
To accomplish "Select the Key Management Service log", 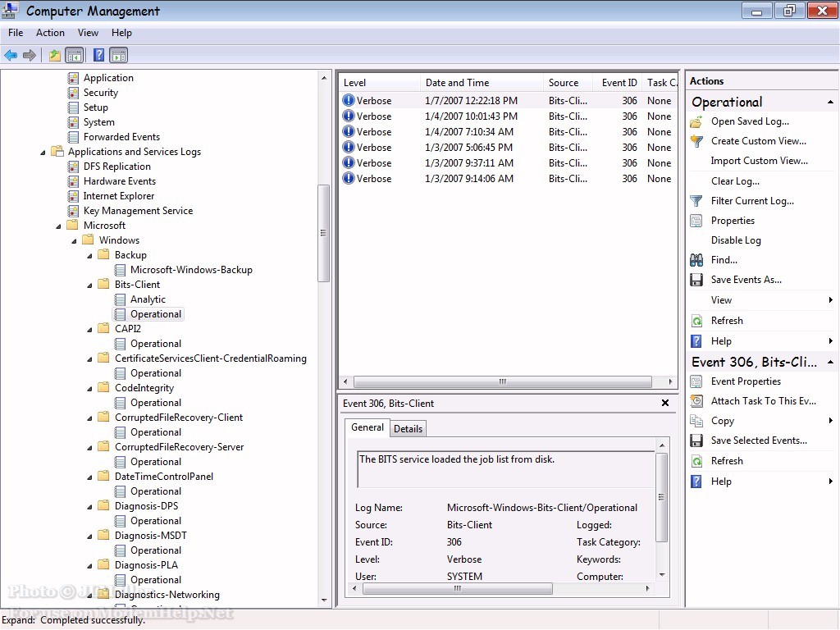I will coord(138,211).
